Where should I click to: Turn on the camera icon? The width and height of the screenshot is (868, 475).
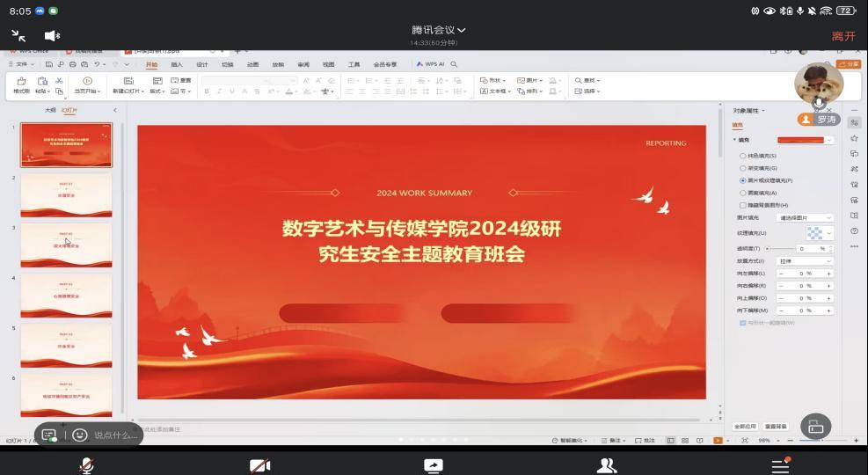(259, 465)
